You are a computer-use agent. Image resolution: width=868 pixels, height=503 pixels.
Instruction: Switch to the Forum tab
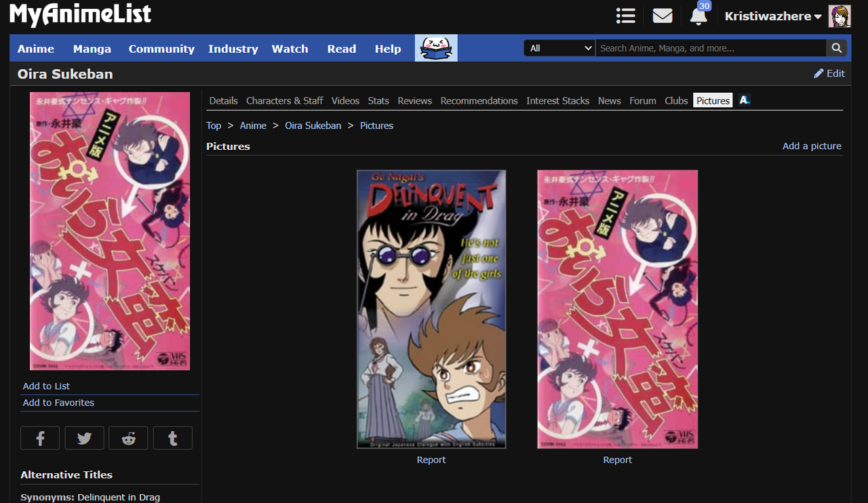pos(642,100)
